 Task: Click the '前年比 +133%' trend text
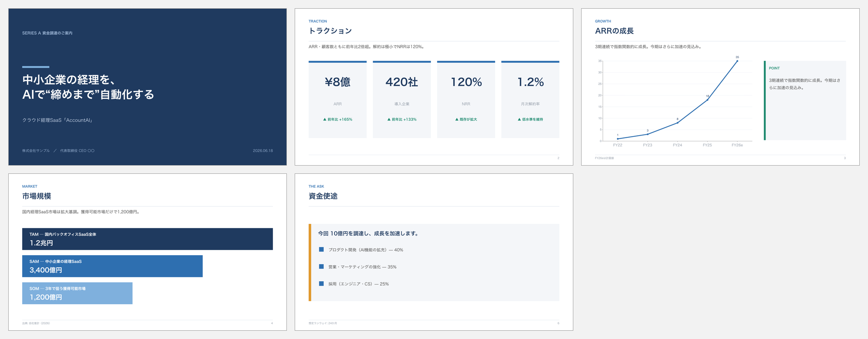pos(404,120)
